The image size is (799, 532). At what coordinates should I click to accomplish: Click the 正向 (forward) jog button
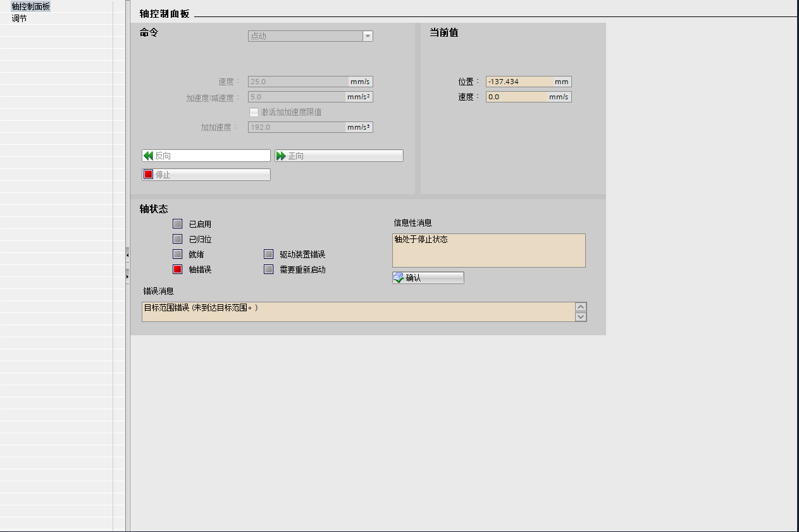pos(338,156)
